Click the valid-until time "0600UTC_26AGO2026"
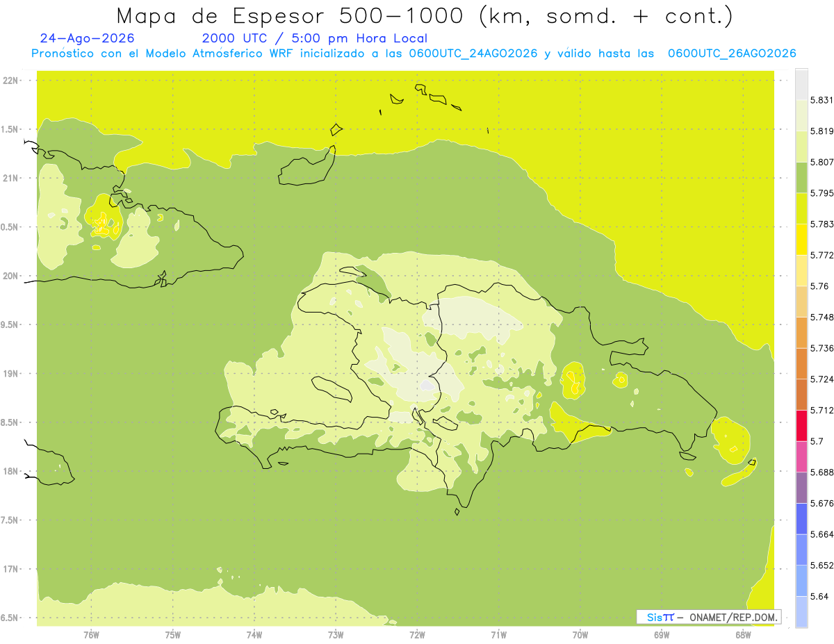Screen dimensions: 834x644 (731, 53)
